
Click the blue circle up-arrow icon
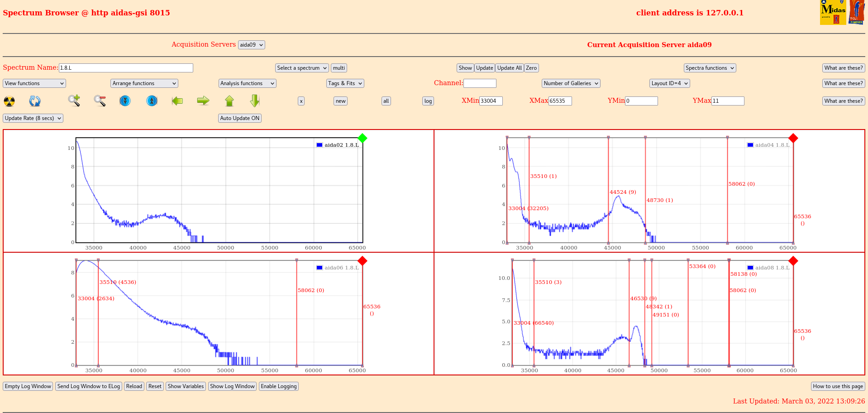coord(152,101)
